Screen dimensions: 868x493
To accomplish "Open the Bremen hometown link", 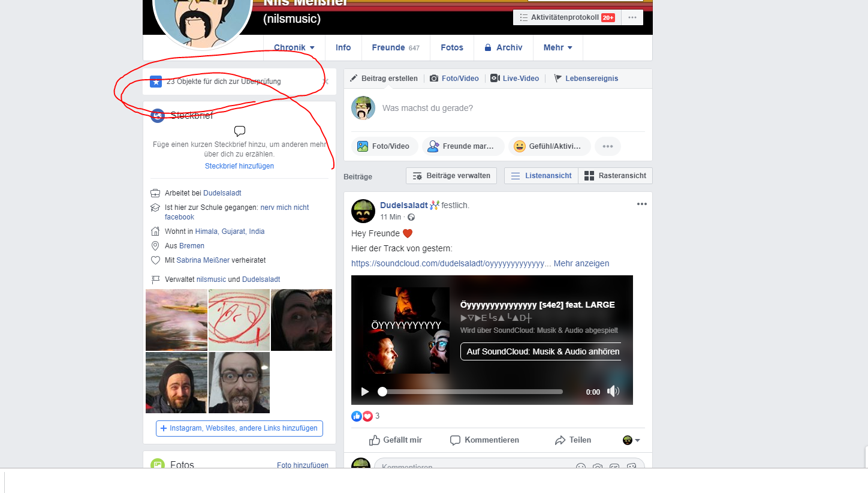I will [x=192, y=246].
